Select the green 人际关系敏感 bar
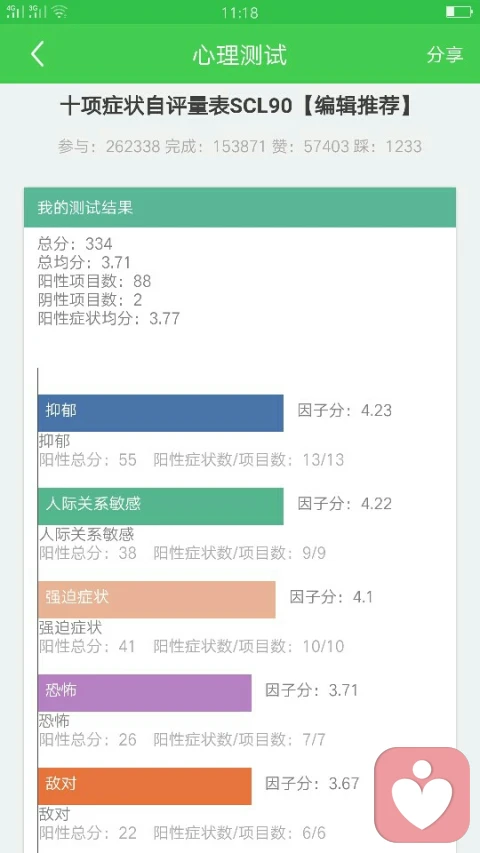The image size is (480, 853). tap(161, 506)
